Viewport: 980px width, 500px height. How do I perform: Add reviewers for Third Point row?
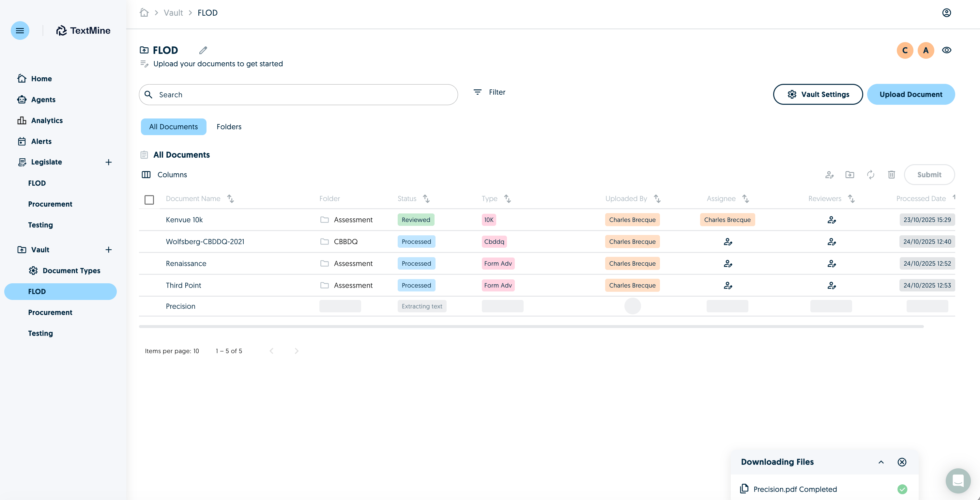pos(832,285)
